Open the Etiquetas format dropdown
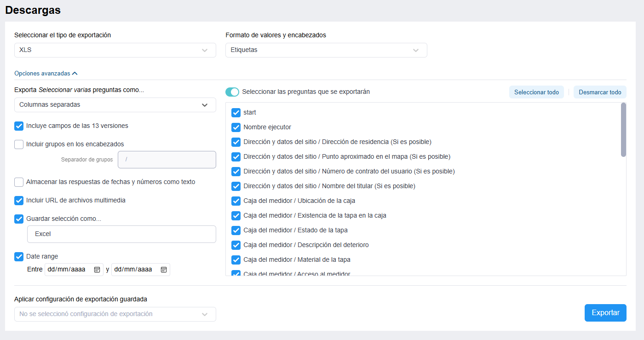Screen dimensions: 644x340 pos(326,50)
